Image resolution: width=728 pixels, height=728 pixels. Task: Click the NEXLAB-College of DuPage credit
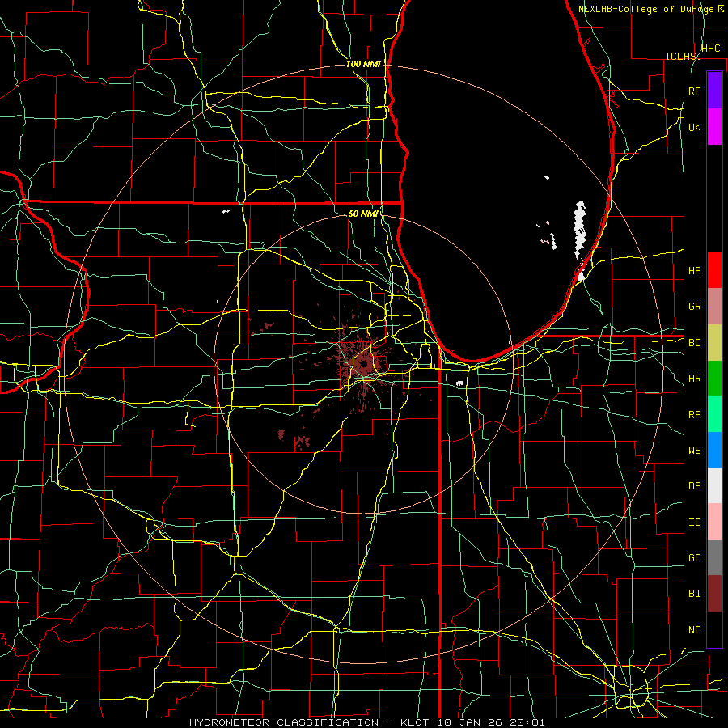[650, 9]
